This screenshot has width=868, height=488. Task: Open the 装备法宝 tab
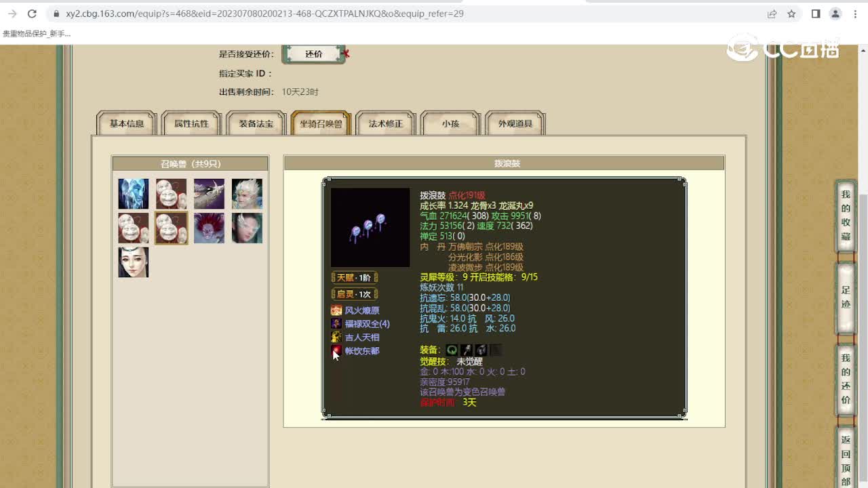click(256, 124)
